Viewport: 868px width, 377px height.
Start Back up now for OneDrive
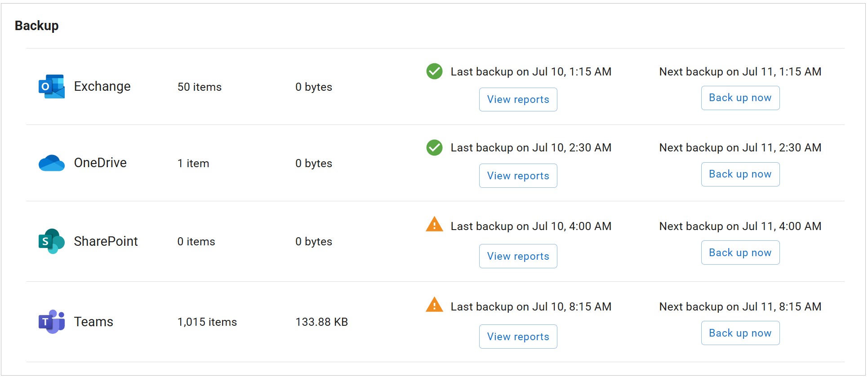tap(740, 174)
